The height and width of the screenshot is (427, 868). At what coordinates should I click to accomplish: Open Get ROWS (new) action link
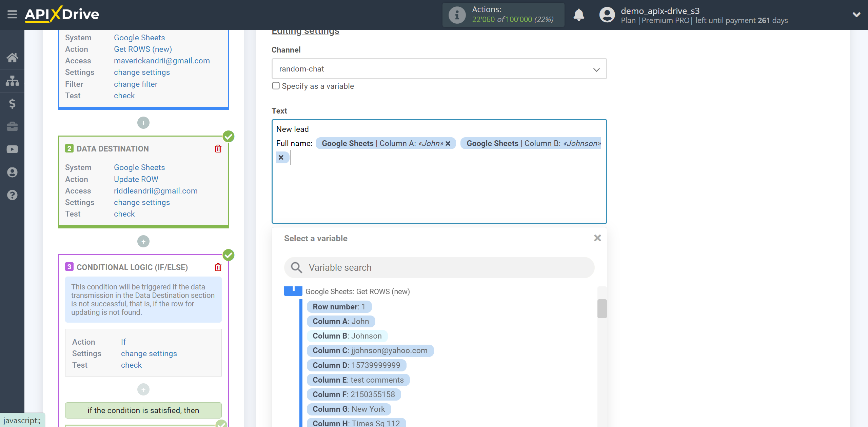coord(143,49)
